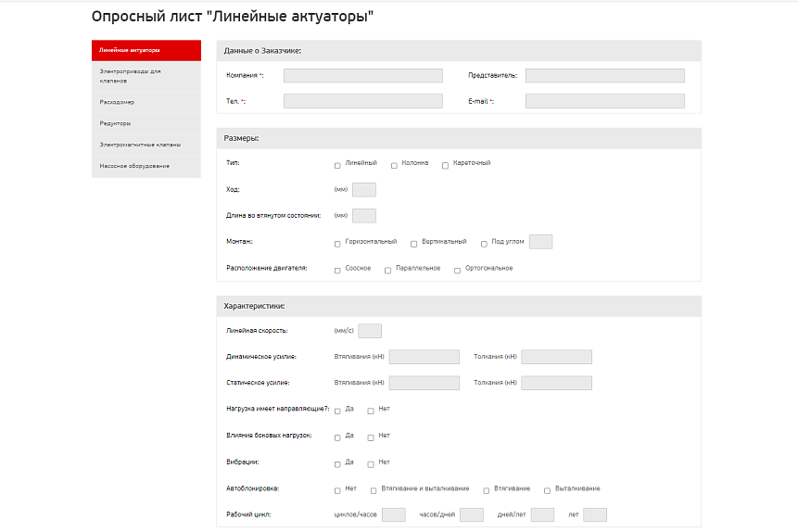Enable Горизонтальный mounting option

(x=337, y=244)
